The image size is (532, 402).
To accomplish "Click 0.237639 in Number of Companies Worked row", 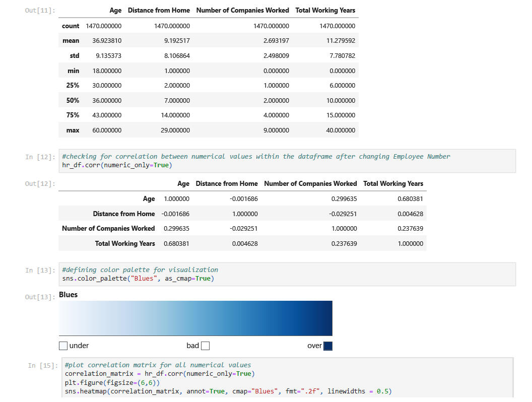I will coord(410,229).
